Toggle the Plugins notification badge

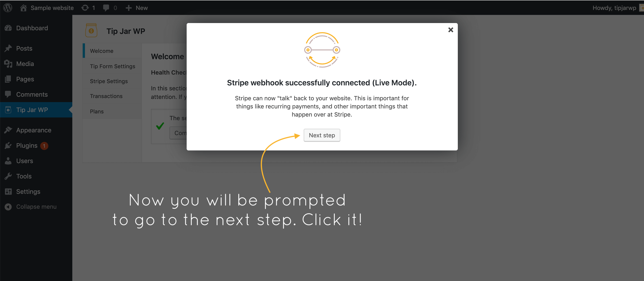(x=44, y=145)
